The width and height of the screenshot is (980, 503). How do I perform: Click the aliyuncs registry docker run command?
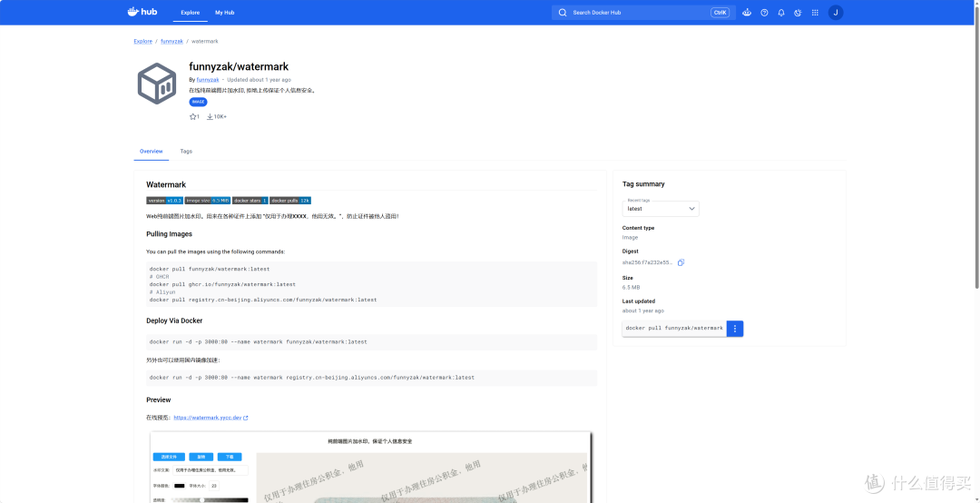312,378
